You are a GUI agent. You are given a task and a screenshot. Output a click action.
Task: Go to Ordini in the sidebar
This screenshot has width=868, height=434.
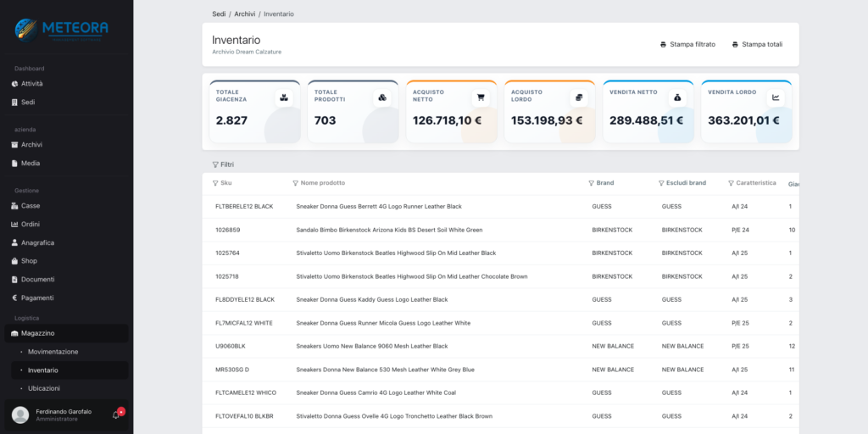31,224
